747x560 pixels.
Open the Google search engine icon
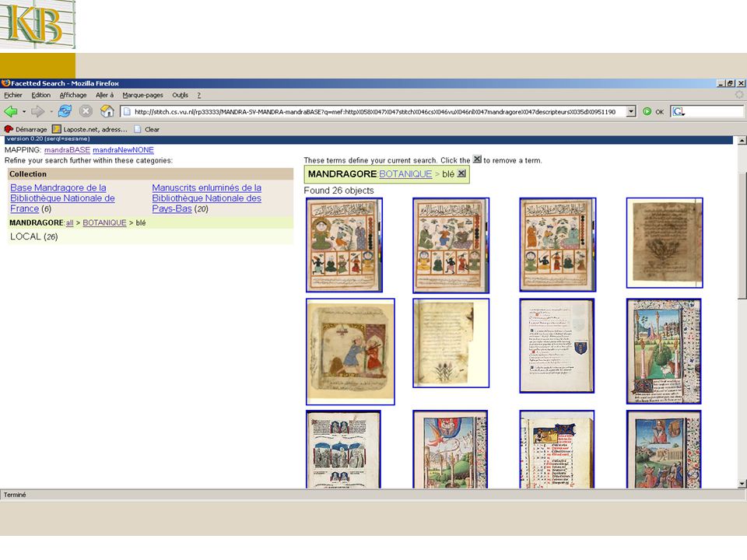[678, 111]
